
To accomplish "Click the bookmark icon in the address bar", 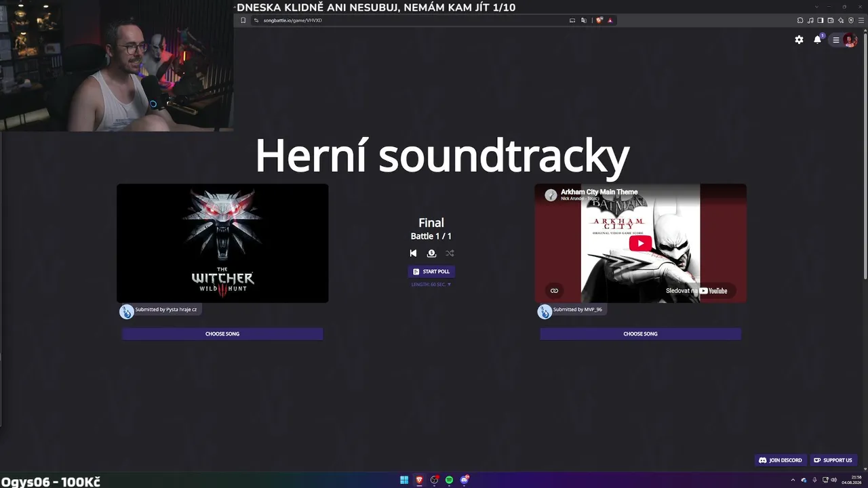I will coord(243,20).
